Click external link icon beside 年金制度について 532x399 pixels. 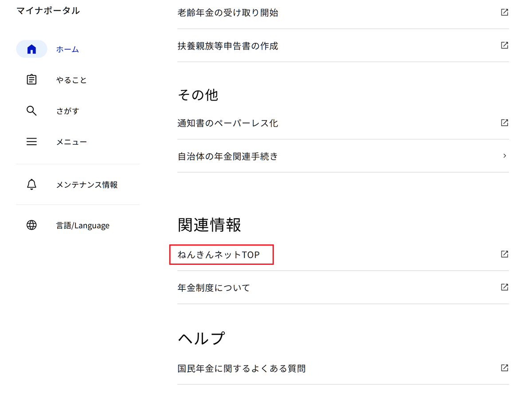click(504, 287)
